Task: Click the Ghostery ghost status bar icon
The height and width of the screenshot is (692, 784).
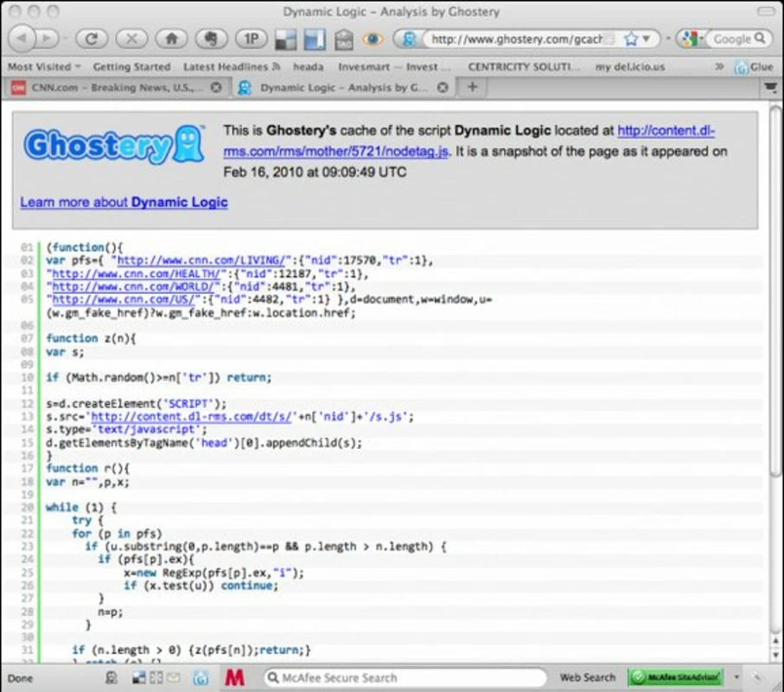Action: point(111,678)
